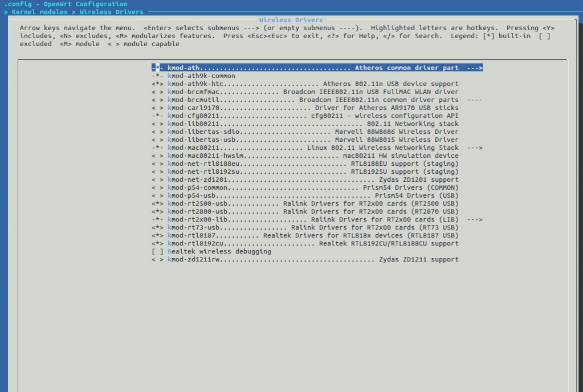Toggle kmod-net-zd1201 module state marker
Screen dimensions: 583x392
click(157, 180)
